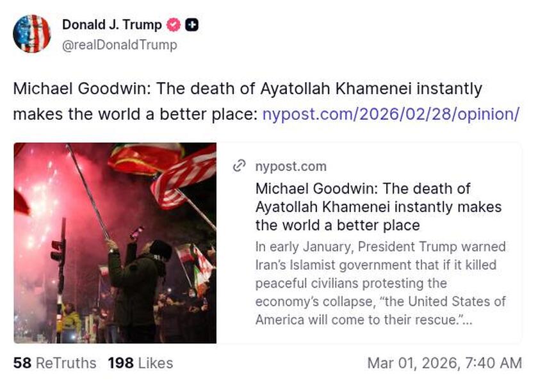Click the link chain icon on preview card
The image size is (538, 392).
pyautogui.click(x=240, y=166)
